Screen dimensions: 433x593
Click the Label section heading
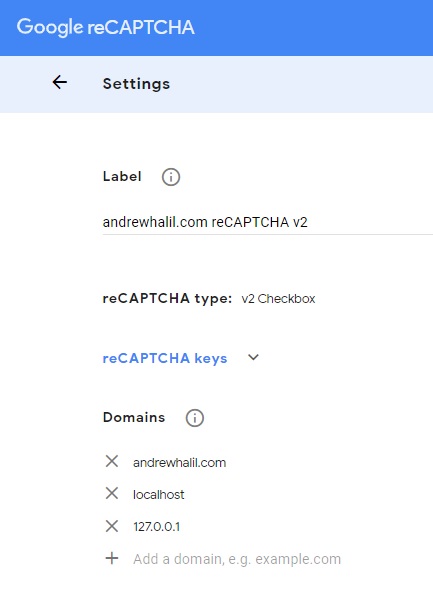[x=122, y=176]
